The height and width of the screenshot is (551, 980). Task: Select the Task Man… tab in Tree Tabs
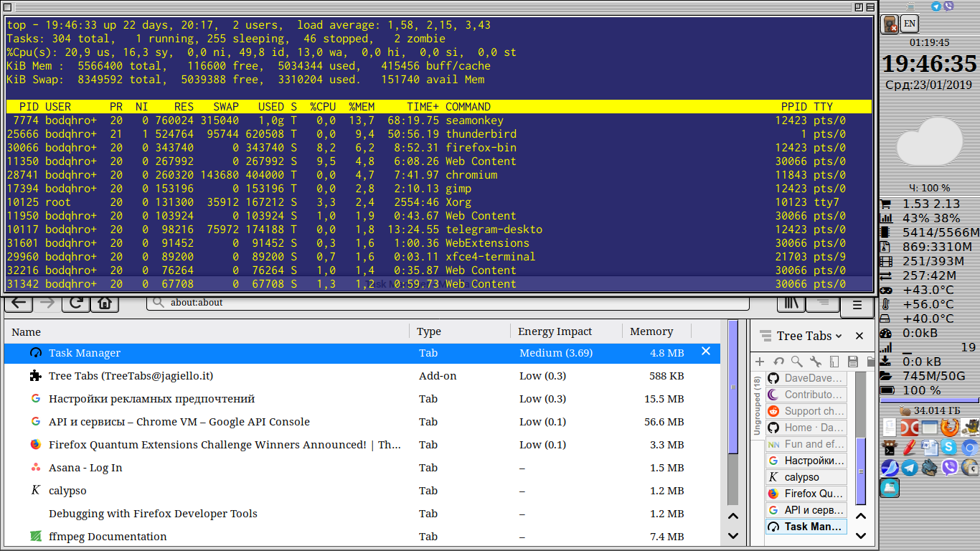tap(806, 527)
